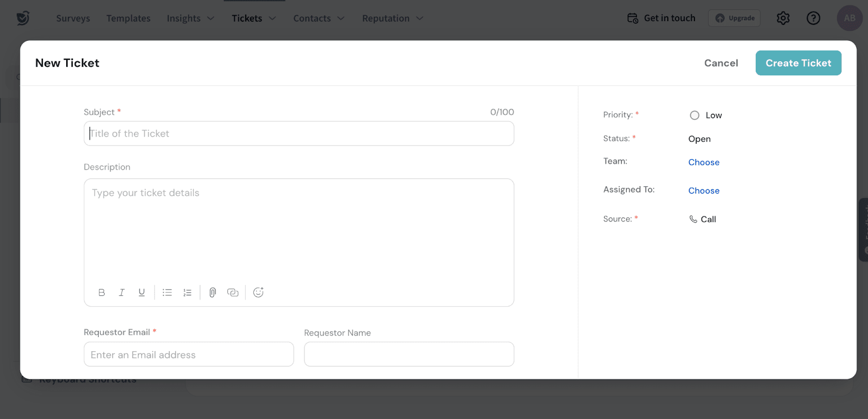This screenshot has height=419, width=868.
Task: Focus the Subject title field
Action: [x=299, y=134]
